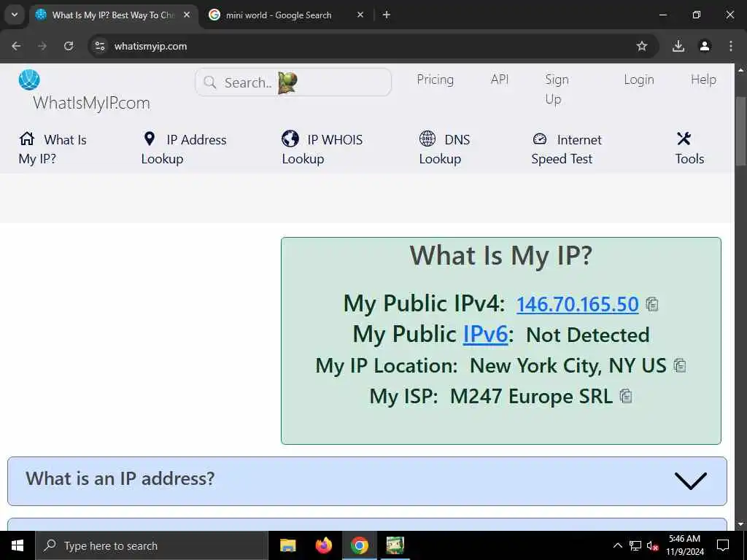Open the tab search dropdown arrow
The width and height of the screenshot is (747, 560).
click(15, 15)
